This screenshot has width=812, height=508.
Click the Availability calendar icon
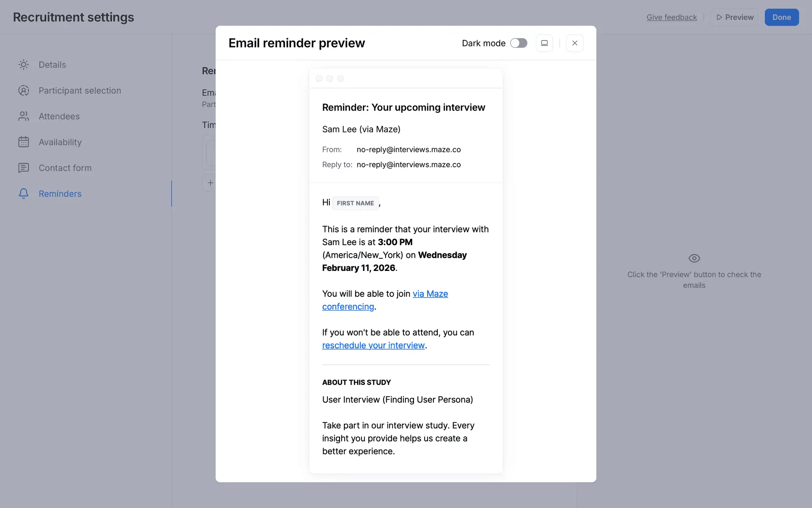click(x=24, y=142)
